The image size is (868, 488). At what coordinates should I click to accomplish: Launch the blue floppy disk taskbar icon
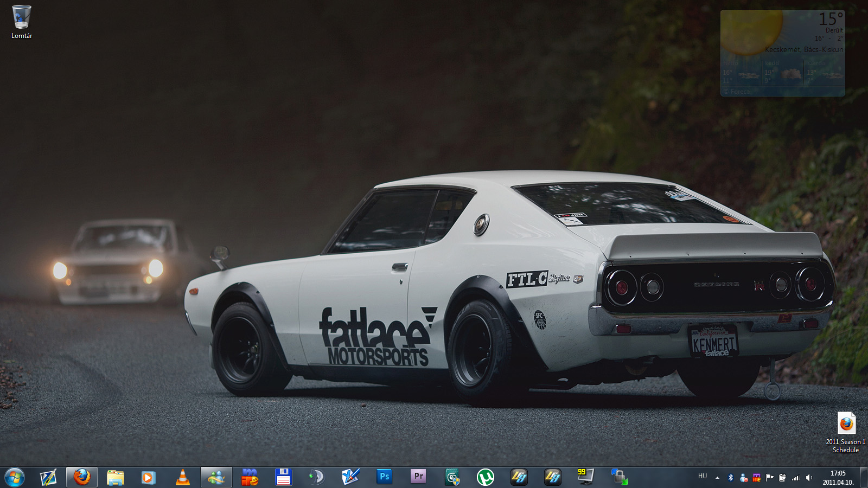284,477
